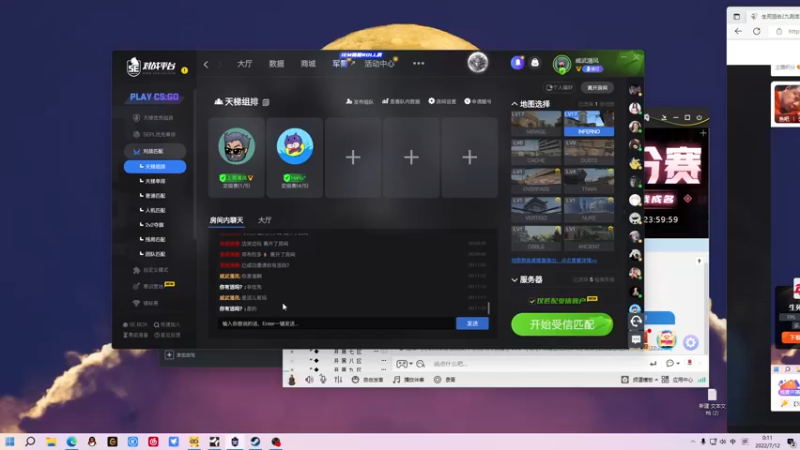Open Windows Start menu

coord(10,442)
